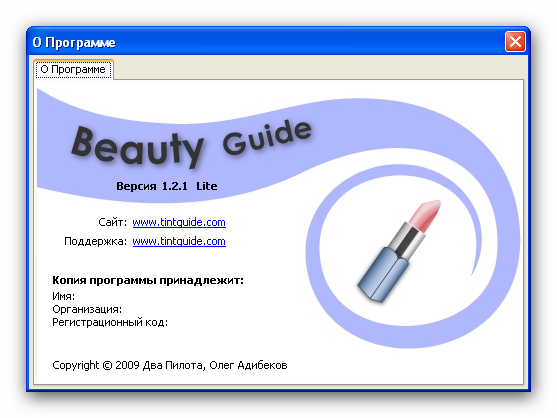Click the lipstick icon
557x418 pixels.
(x=399, y=251)
